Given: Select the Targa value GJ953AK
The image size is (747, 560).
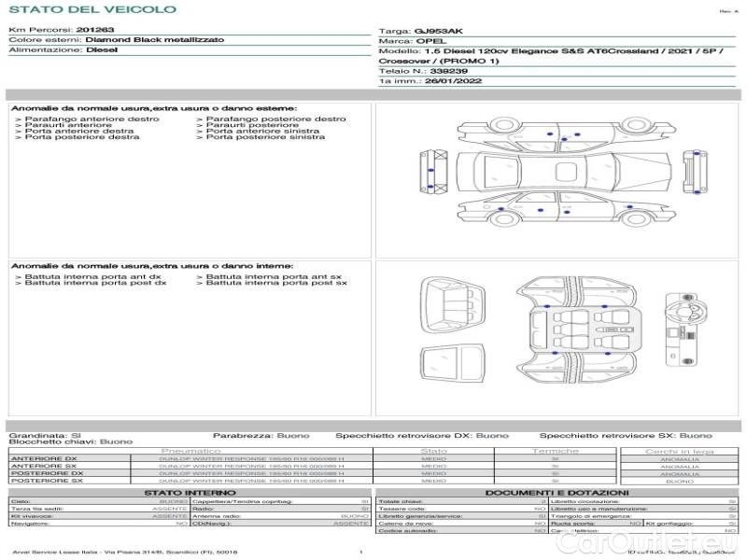Looking at the screenshot, I should tap(438, 31).
